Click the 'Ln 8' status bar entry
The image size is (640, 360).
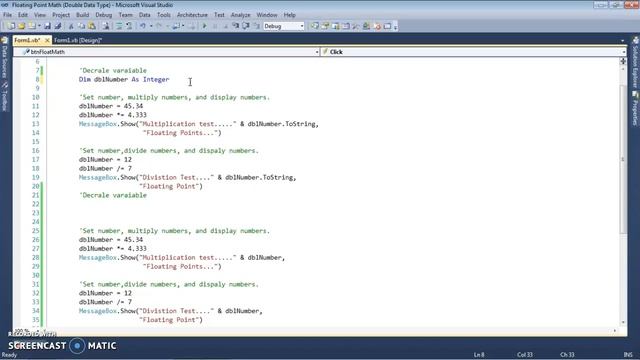479,355
